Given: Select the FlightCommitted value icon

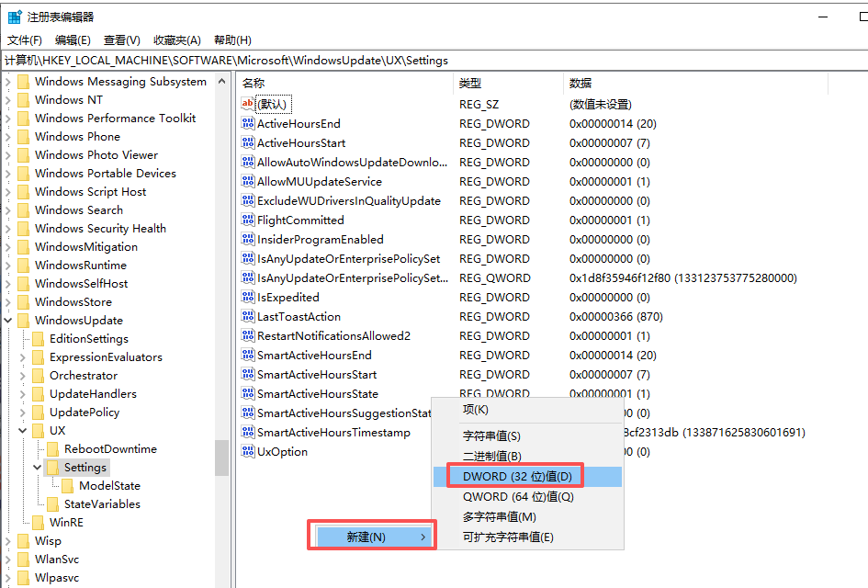Looking at the screenshot, I should point(247,220).
